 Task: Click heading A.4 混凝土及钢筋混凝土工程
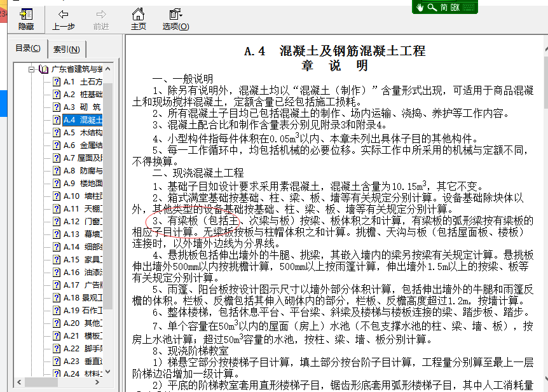point(335,51)
